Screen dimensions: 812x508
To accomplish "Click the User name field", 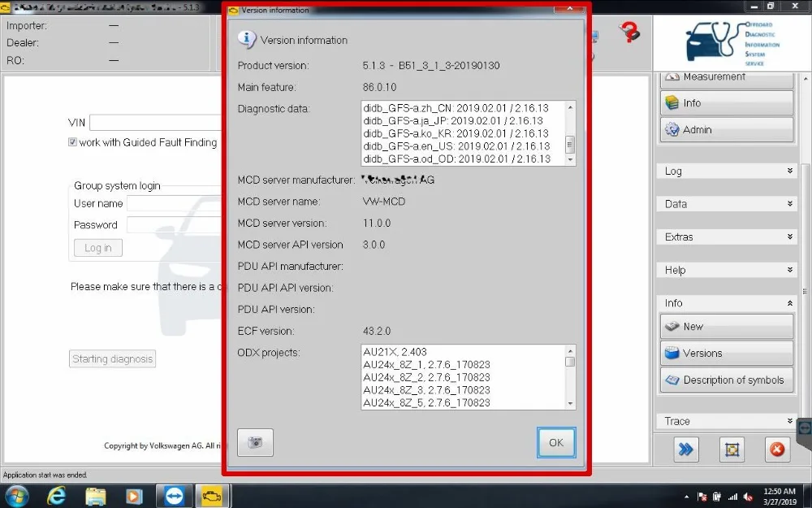I will coord(175,203).
